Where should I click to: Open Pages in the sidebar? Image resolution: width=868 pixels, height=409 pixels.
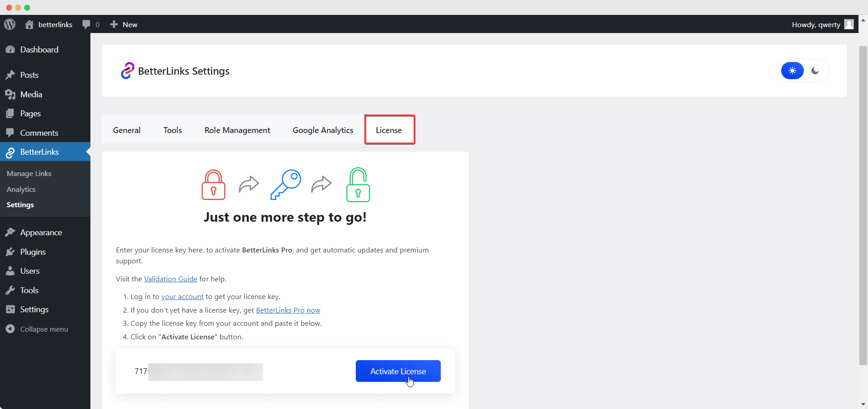pos(45,114)
